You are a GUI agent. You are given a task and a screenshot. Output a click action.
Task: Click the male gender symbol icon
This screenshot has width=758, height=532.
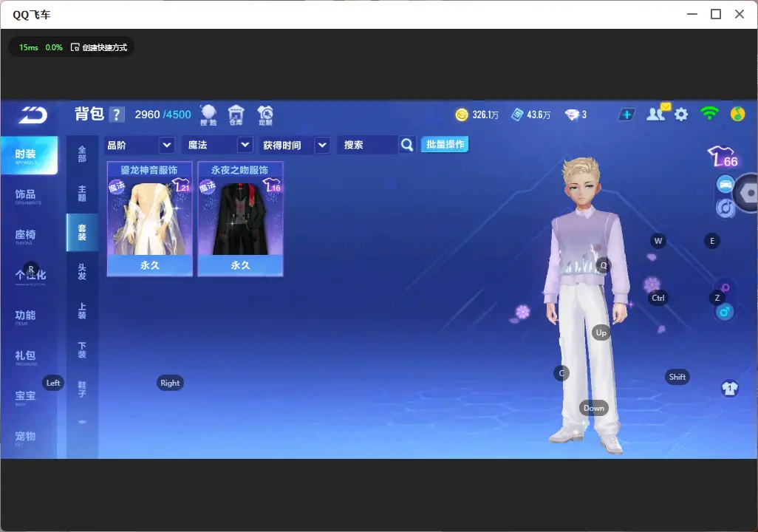point(724,312)
